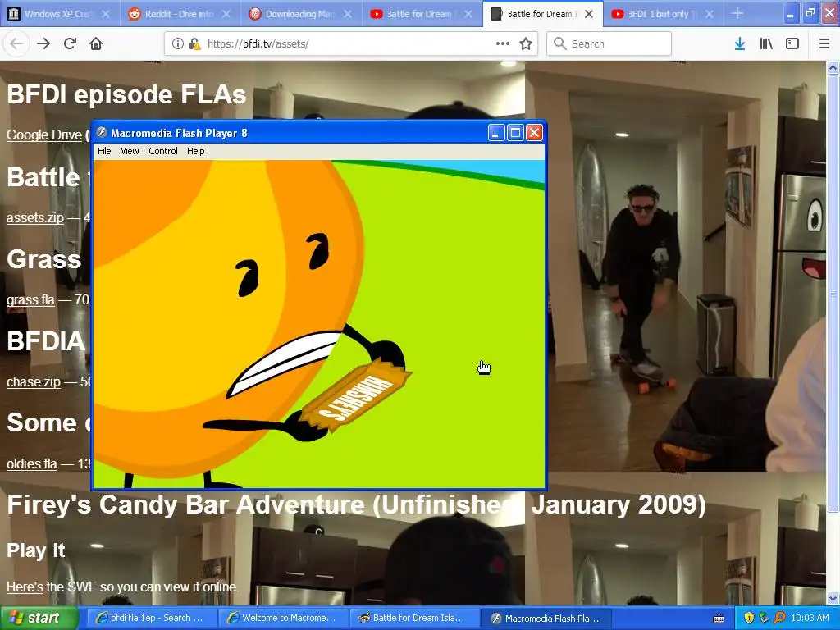840x630 pixels.
Task: Open the Flash Player Help menu
Action: coord(195,151)
